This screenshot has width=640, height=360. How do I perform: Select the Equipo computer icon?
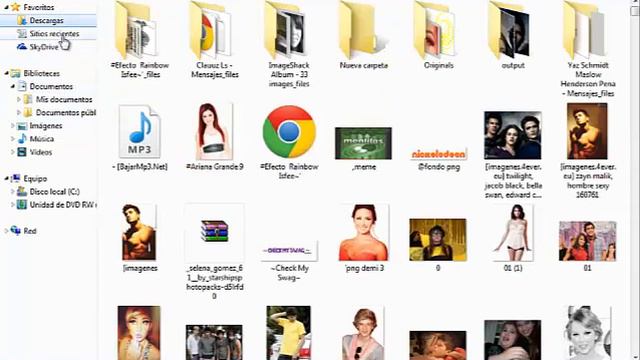click(x=16, y=178)
